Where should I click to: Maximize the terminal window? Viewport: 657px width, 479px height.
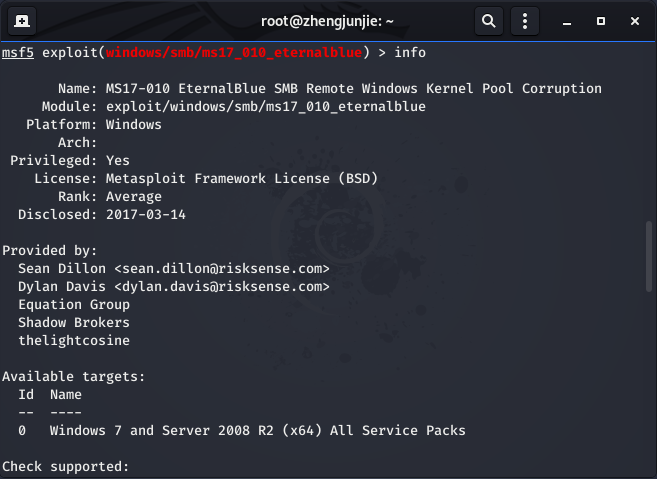pos(601,21)
